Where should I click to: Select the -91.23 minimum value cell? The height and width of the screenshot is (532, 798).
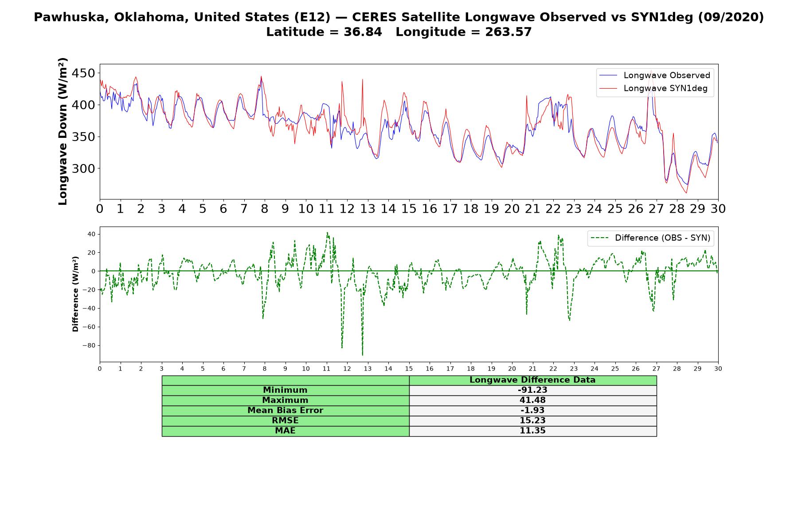pyautogui.click(x=532, y=390)
